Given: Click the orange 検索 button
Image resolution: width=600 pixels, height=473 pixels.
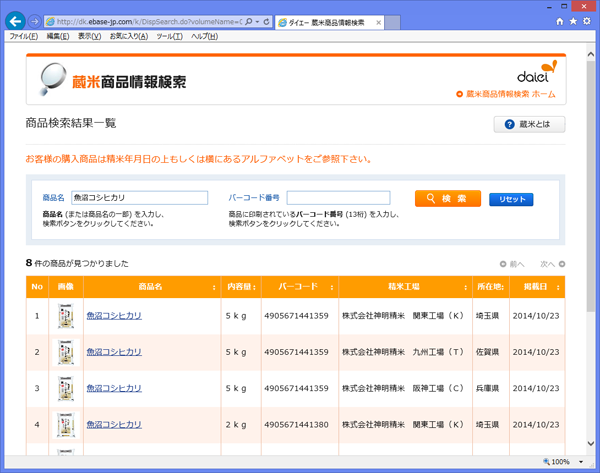Looking at the screenshot, I should pos(448,199).
